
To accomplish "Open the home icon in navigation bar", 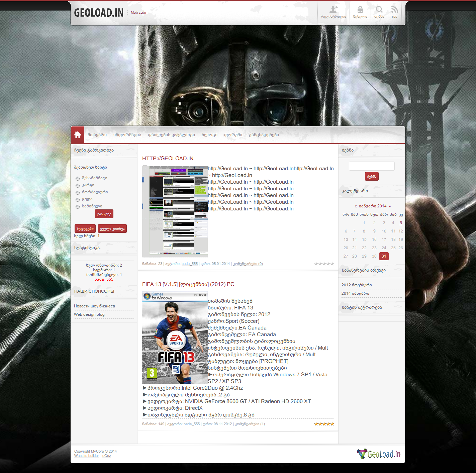I will click(78, 135).
